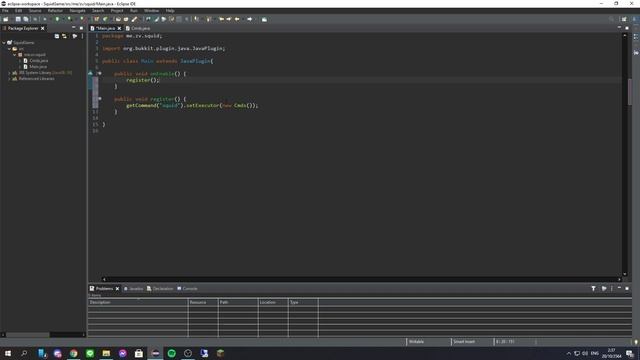Image resolution: width=640 pixels, height=360 pixels.
Task: Click the tip light bulb in status bar
Action: 636,342
